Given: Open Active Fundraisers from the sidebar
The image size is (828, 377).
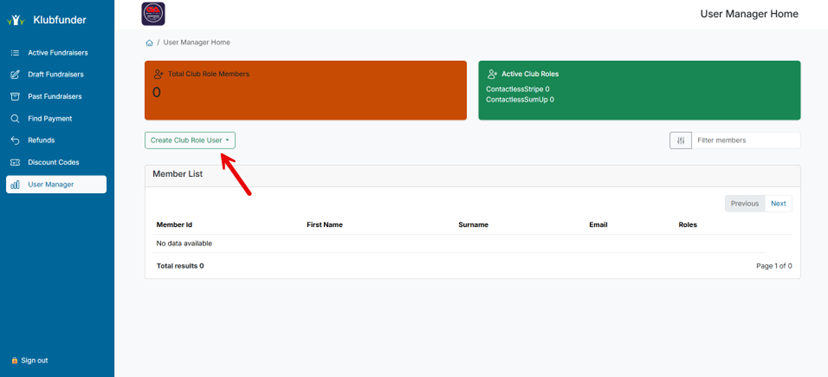Looking at the screenshot, I should (57, 53).
